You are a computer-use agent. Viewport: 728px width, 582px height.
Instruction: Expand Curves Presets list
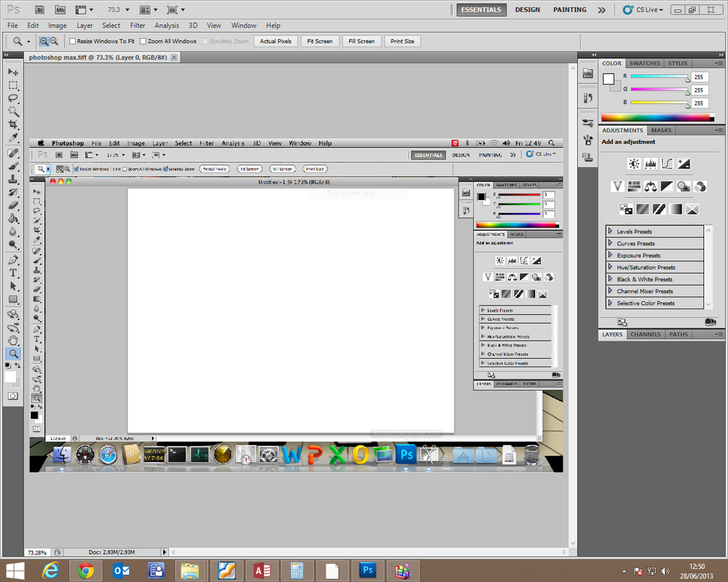pyautogui.click(x=610, y=243)
